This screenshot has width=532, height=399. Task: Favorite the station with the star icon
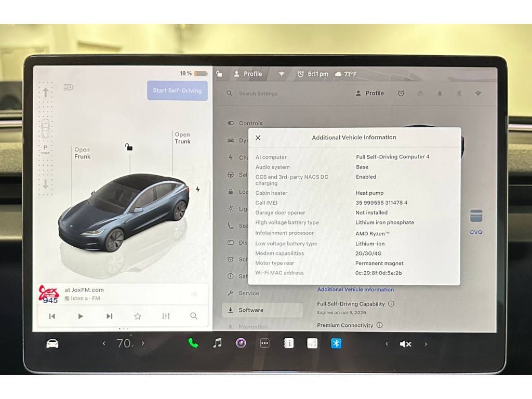pyautogui.click(x=137, y=316)
